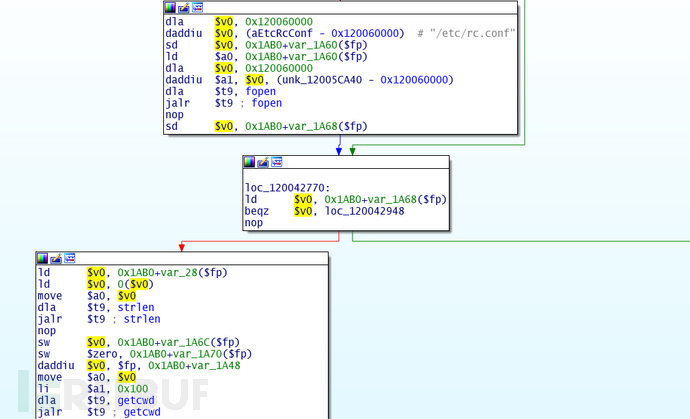Viewport: 690px width, 419px height.
Task: Click group-nodes icon on fopen block header
Action: tap(198, 7)
